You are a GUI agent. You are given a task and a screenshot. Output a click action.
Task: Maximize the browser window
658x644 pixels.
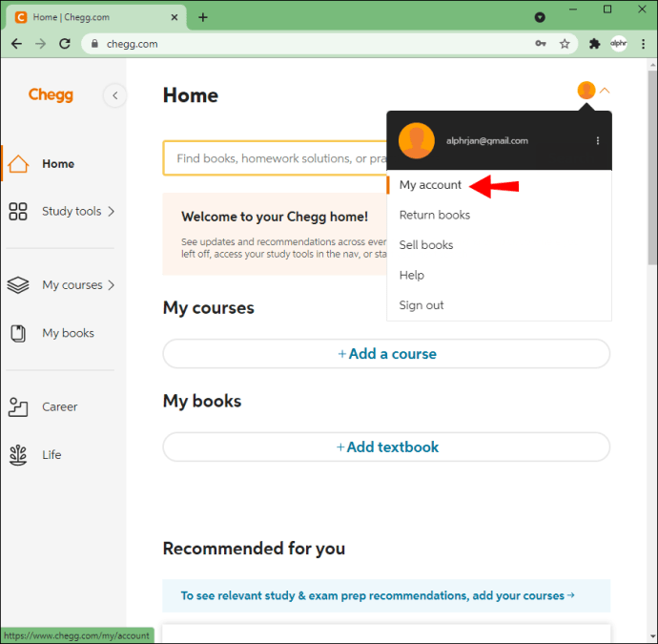tap(607, 10)
